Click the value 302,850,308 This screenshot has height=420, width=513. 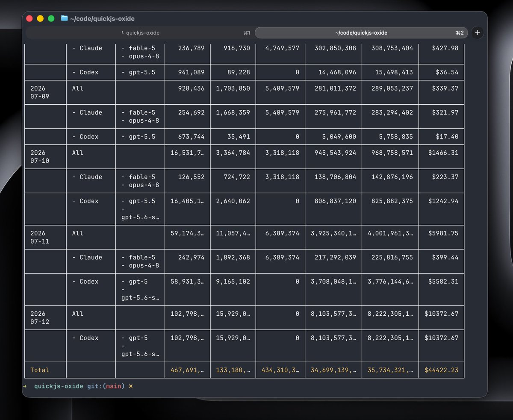tap(335, 48)
